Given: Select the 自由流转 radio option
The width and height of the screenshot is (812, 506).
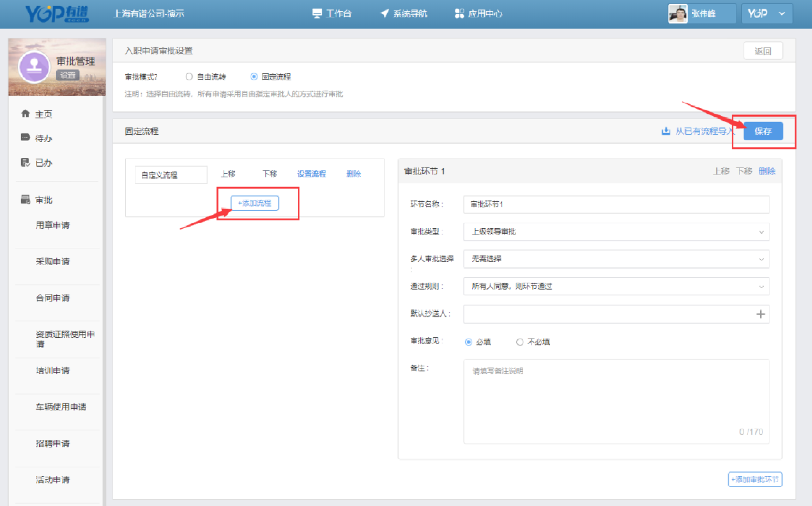Looking at the screenshot, I should tap(189, 77).
